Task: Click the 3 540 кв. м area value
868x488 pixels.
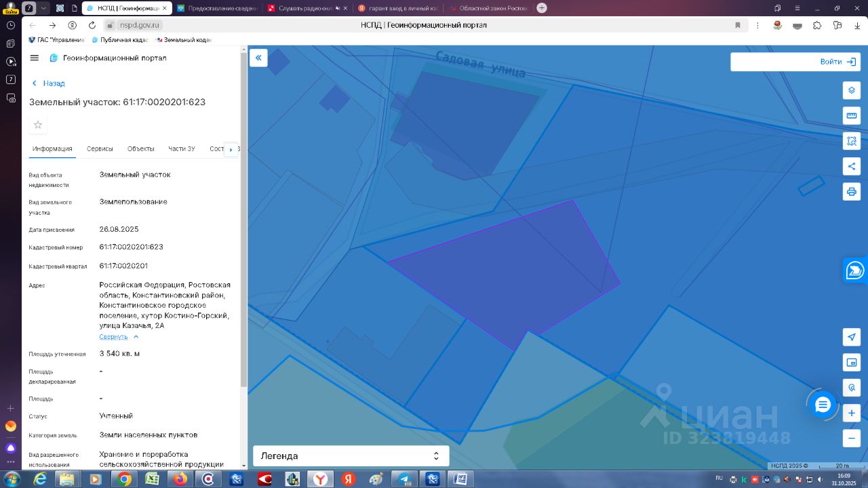Action: [x=119, y=354]
